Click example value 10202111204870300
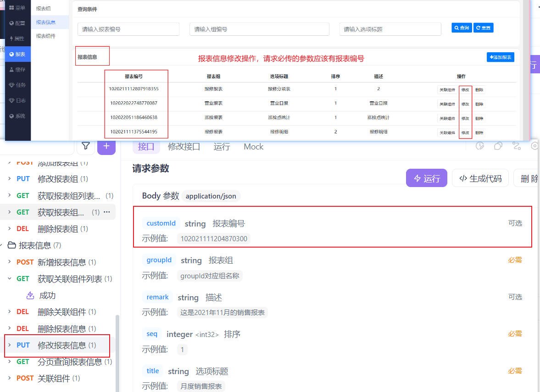 pyautogui.click(x=214, y=238)
